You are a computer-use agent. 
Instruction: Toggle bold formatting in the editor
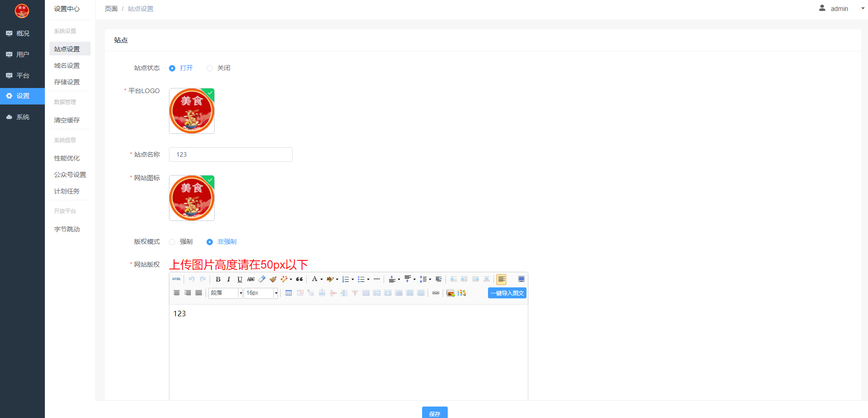pos(218,279)
